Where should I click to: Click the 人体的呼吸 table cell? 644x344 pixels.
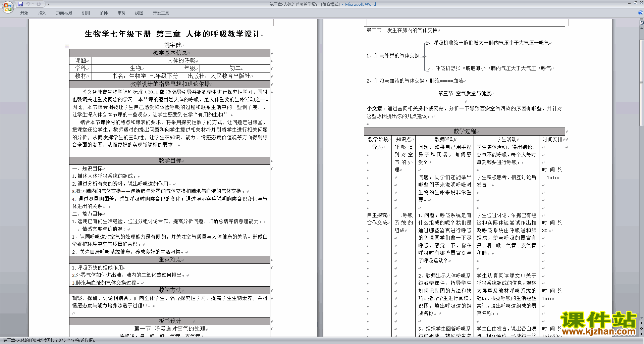coord(181,61)
